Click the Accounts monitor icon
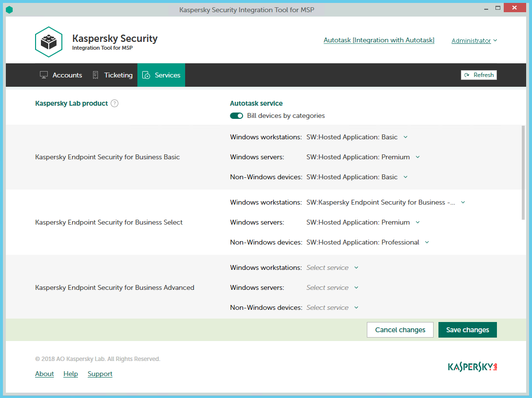 (x=44, y=75)
